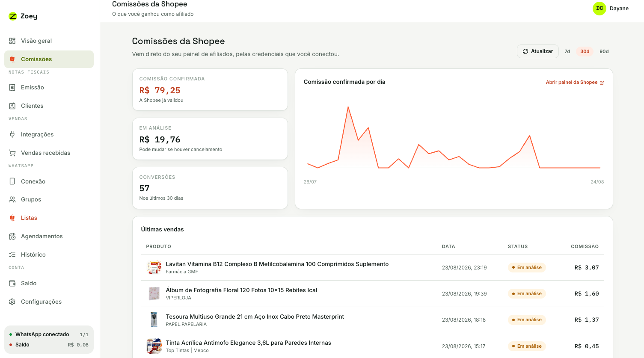This screenshot has width=644, height=358.
Task: Click the Em análise R$ 19,76 card
Action: pos(210,139)
